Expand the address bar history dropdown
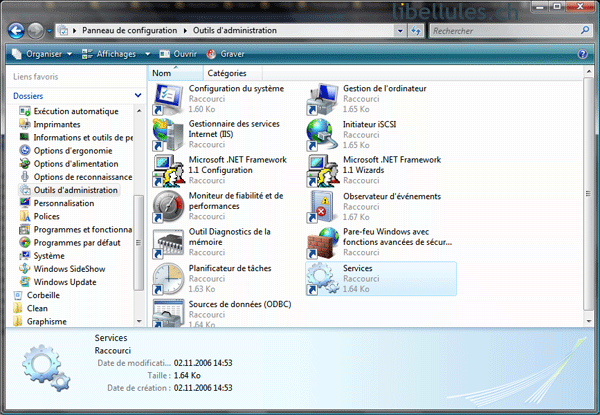Screen dimensions: 600x415 (400, 31)
